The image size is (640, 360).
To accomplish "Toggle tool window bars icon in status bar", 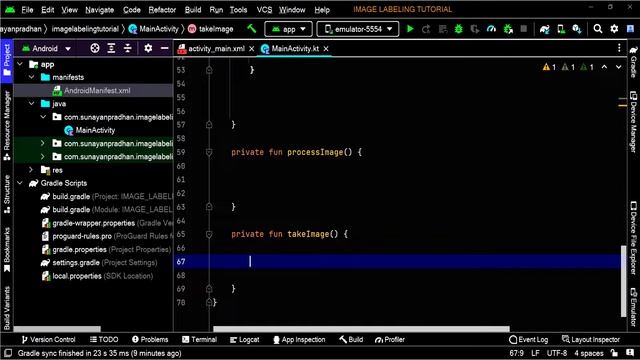I will (x=8, y=353).
